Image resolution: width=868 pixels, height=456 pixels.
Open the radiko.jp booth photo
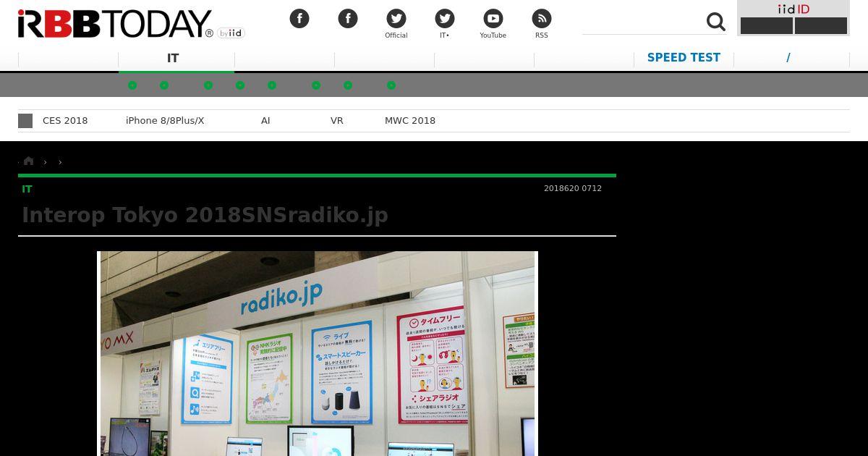pyautogui.click(x=318, y=353)
